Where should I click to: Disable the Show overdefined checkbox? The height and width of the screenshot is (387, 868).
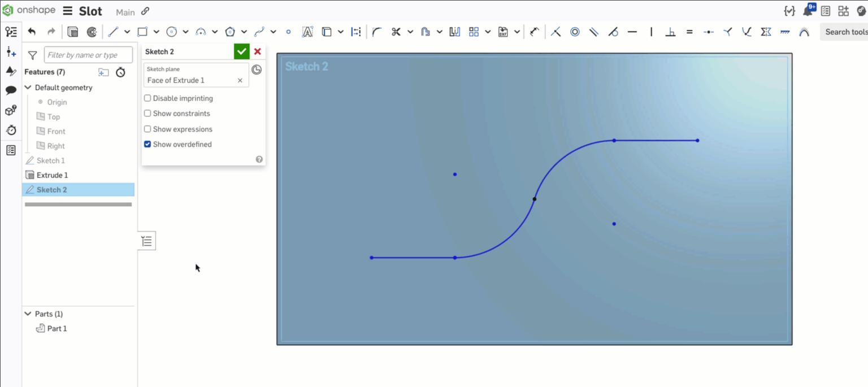pyautogui.click(x=147, y=144)
